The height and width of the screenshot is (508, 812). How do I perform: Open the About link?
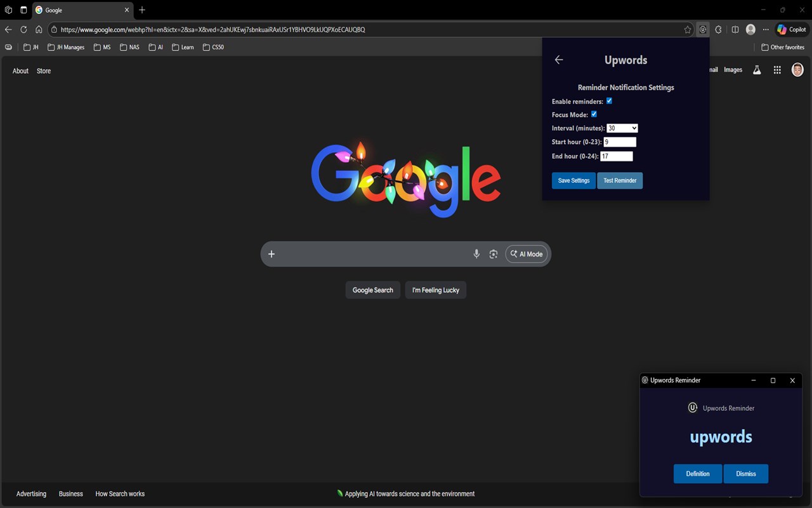20,71
